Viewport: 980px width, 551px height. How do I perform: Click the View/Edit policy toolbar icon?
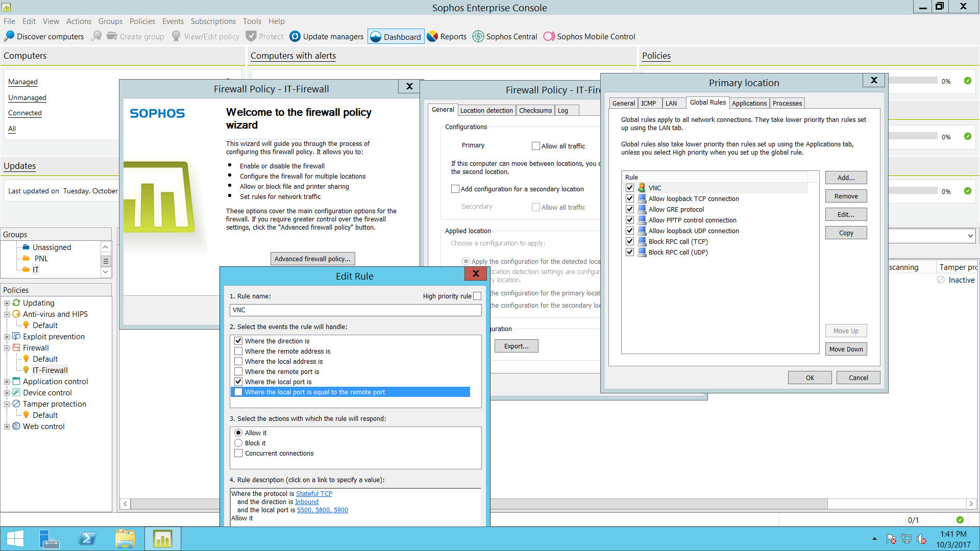[x=176, y=36]
